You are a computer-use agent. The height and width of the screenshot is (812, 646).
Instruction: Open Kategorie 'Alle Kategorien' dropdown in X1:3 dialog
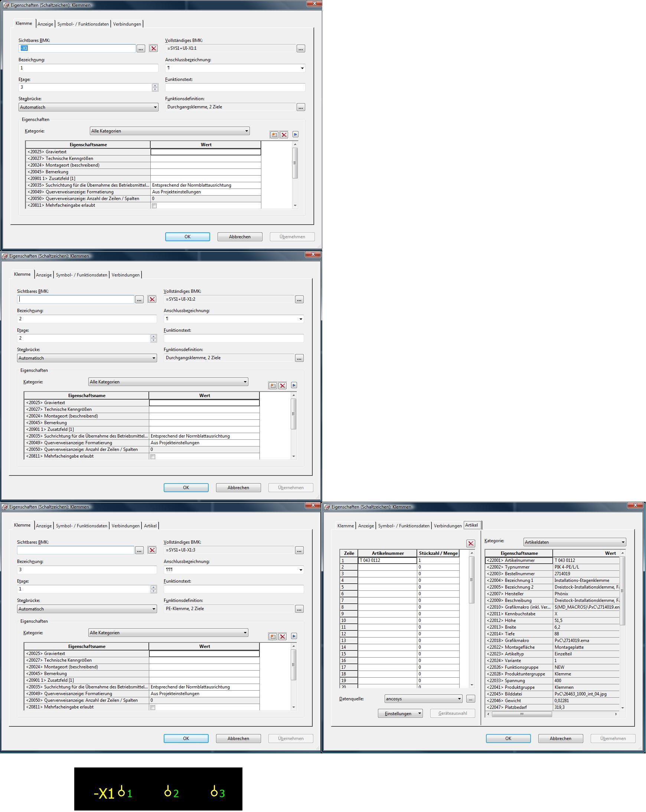pyautogui.click(x=168, y=633)
